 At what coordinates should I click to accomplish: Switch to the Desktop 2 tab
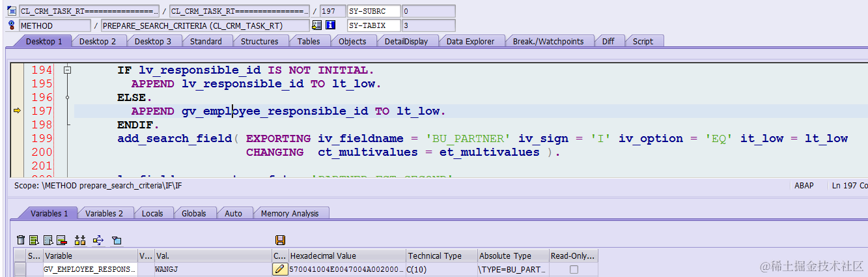(98, 41)
